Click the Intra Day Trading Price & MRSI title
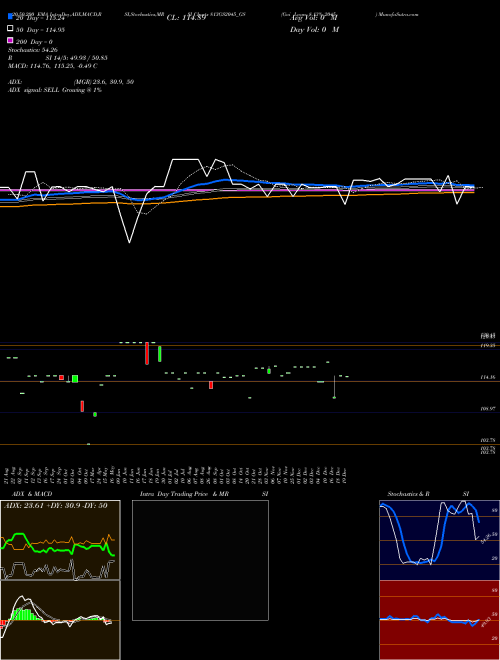The image size is (500, 660). point(204,494)
